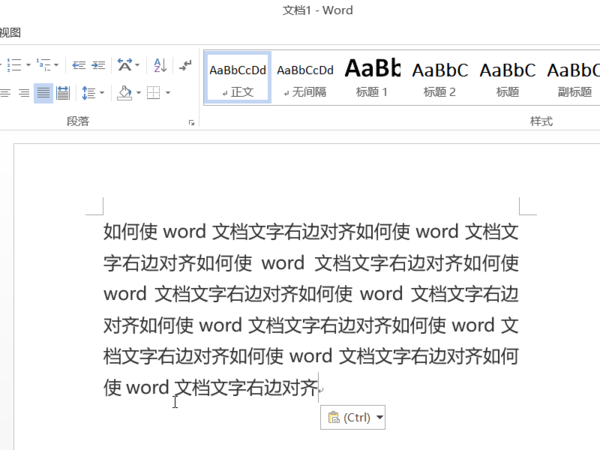This screenshot has width=600, height=450.
Task: Increase paragraph indent
Action: click(x=98, y=65)
